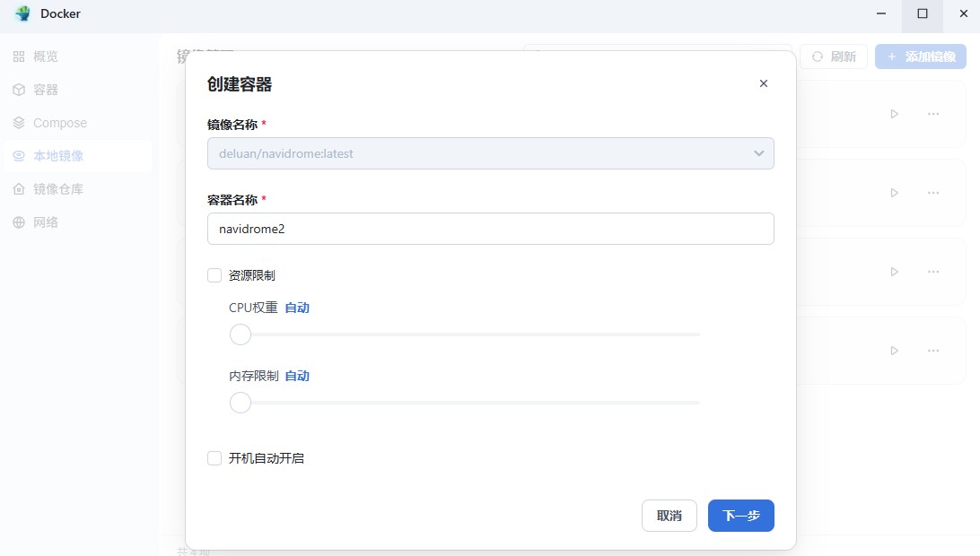This screenshot has width=980, height=556.
Task: Click the 容器名称 field label
Action: click(x=232, y=200)
